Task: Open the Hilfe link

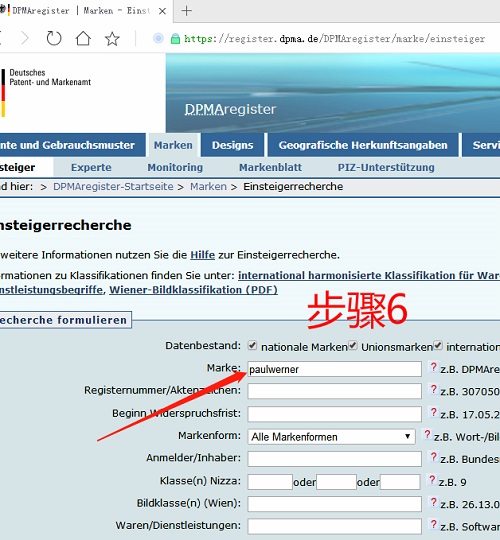Action: 202,255
